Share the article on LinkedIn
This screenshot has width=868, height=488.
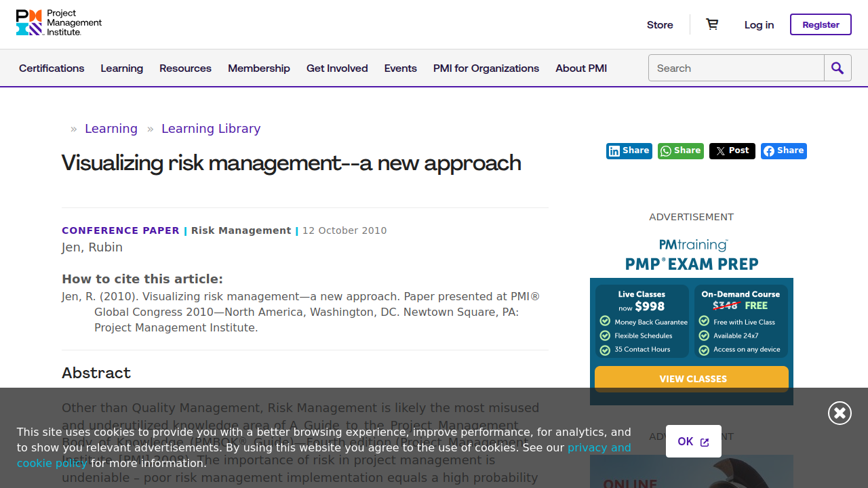[629, 151]
